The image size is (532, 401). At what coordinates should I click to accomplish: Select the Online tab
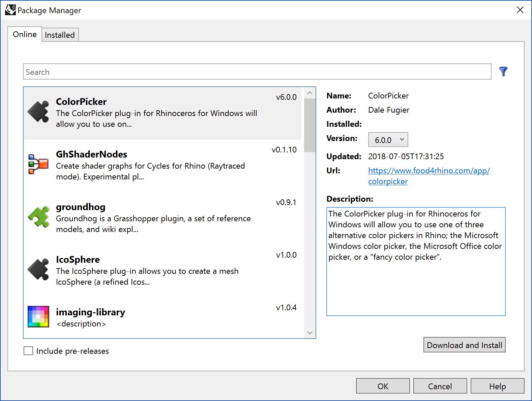coord(25,34)
